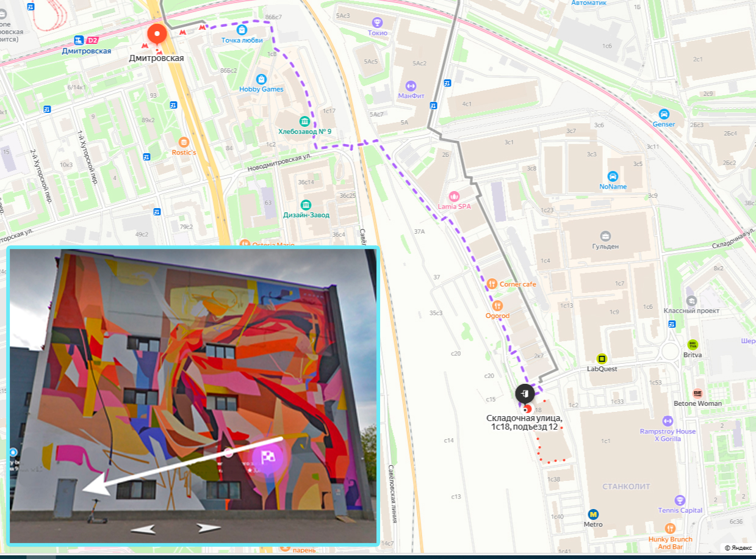Select the Гульден business center icon
This screenshot has height=559, width=756.
point(605,236)
